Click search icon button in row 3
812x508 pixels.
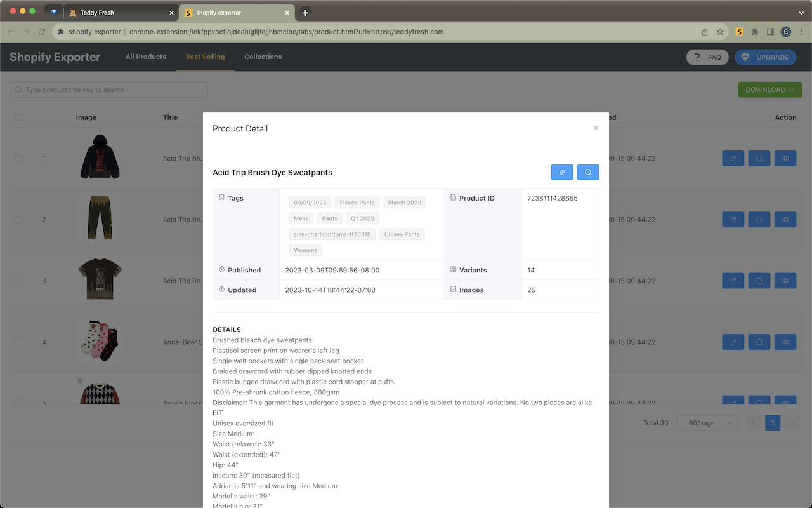[759, 281]
